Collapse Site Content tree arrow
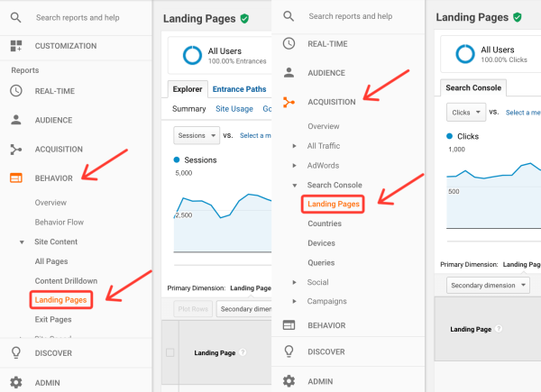Viewport: 541px width, 392px height. [22, 242]
